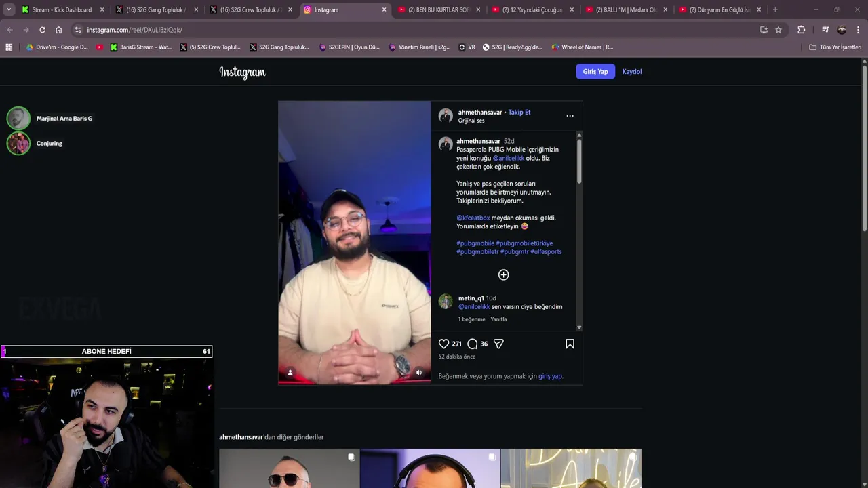Screen dimensions: 868x488
Task: Click #ulfesports hashtag
Action: click(546, 251)
